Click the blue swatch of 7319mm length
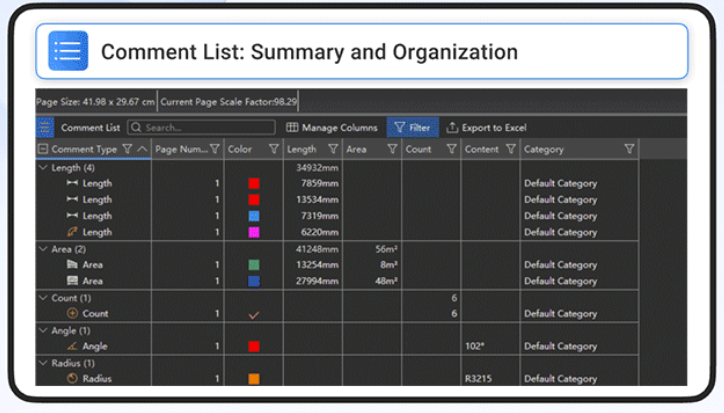This screenshot has height=413, width=724. [254, 216]
